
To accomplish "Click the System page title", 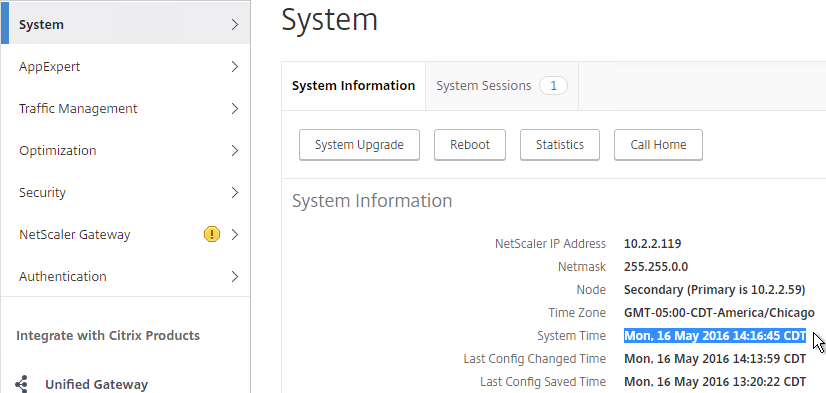I will (x=330, y=20).
